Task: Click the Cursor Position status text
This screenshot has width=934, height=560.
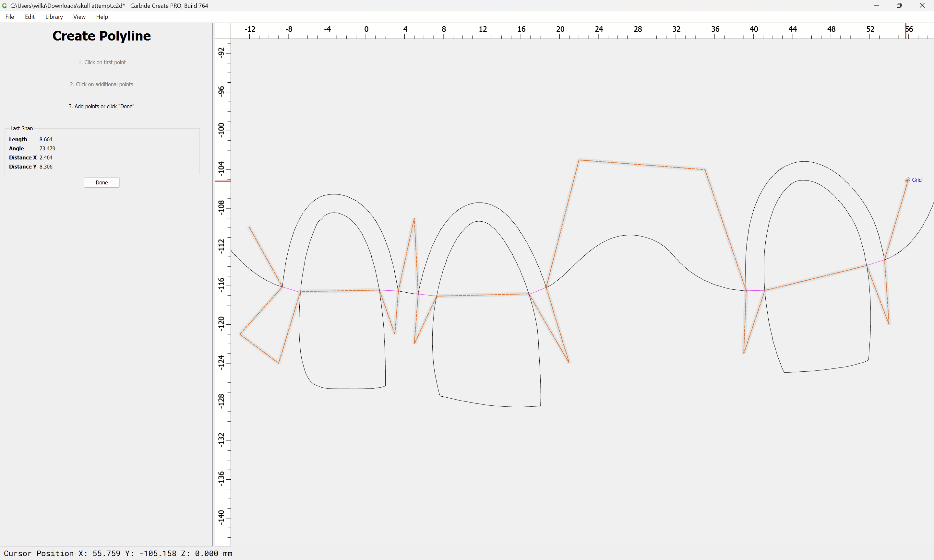Action: [118, 553]
